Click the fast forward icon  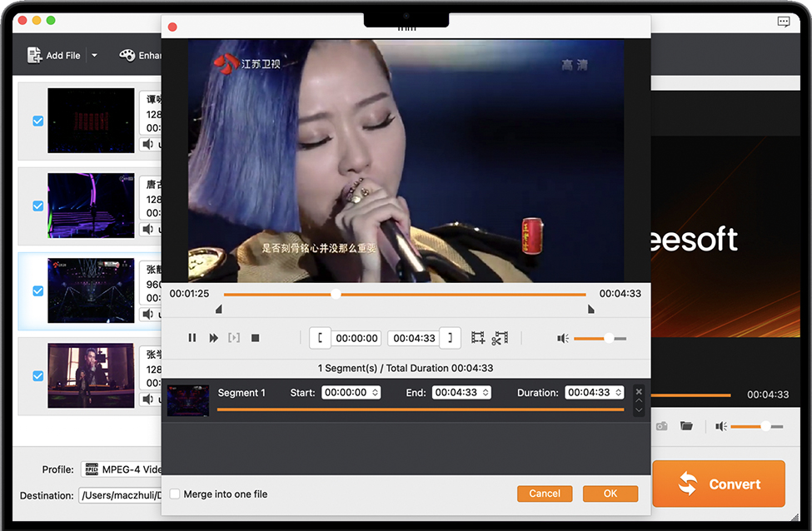pyautogui.click(x=213, y=338)
